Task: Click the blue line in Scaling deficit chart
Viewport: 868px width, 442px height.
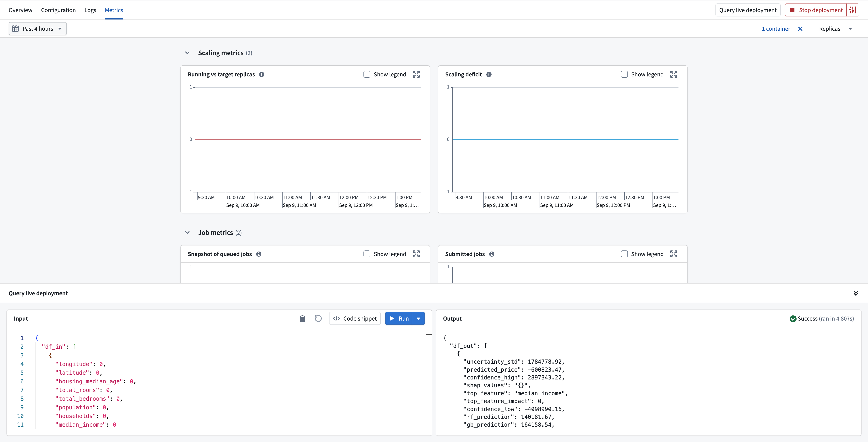Action: click(x=565, y=140)
